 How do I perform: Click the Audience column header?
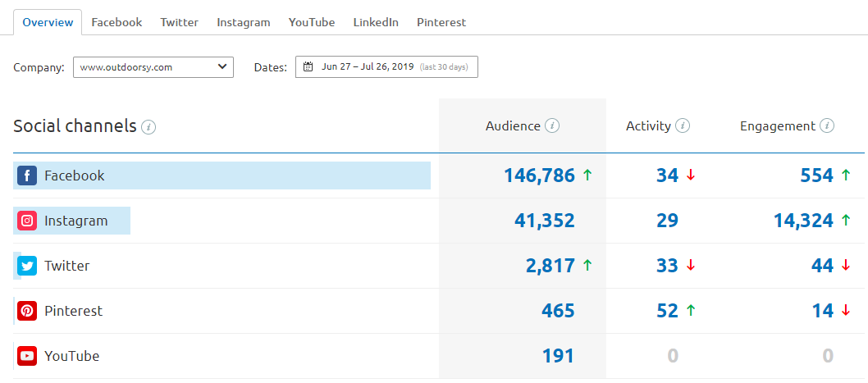513,125
